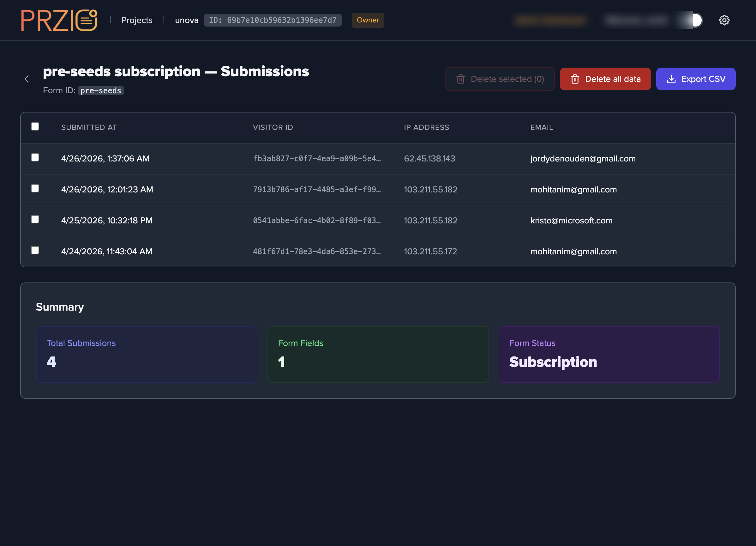Select the 4/25/2026, 10:32:18 PM submission checkbox
The height and width of the screenshot is (546, 756).
(35, 219)
